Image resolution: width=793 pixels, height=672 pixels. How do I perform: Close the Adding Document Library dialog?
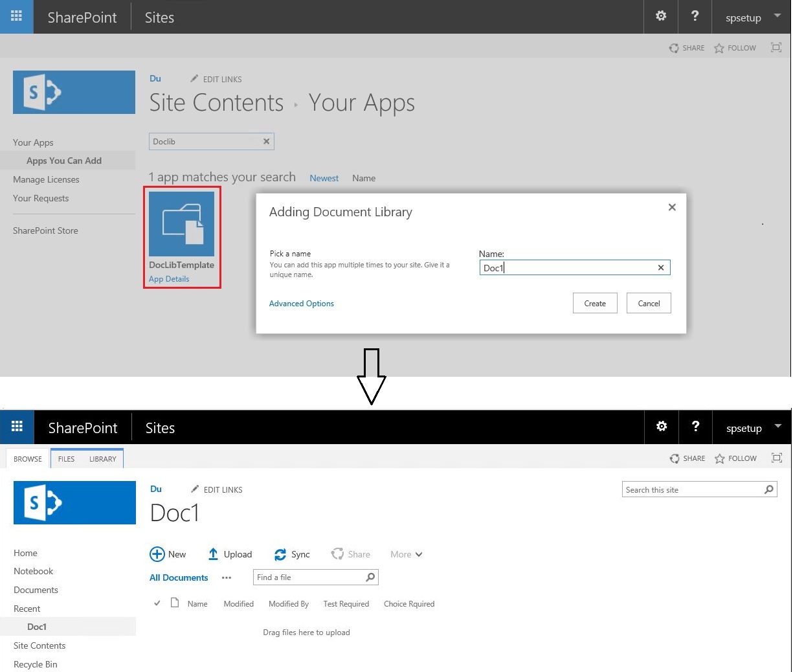tap(672, 207)
